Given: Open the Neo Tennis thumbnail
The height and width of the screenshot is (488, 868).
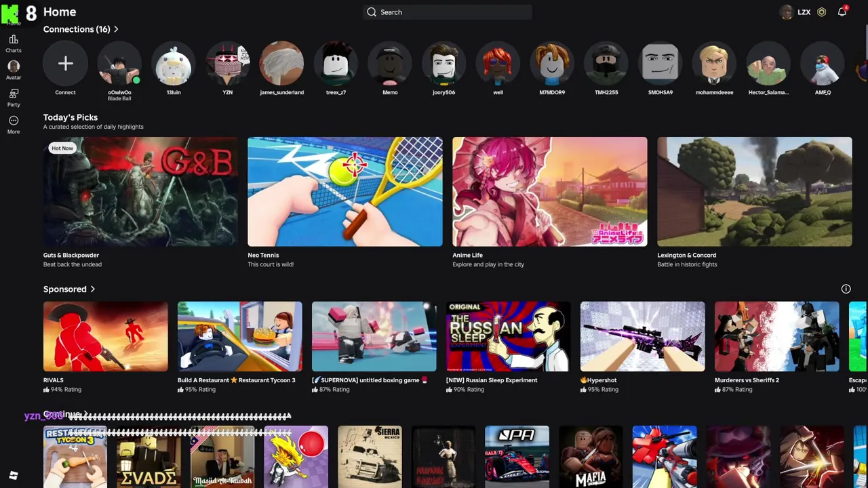Looking at the screenshot, I should 345,192.
